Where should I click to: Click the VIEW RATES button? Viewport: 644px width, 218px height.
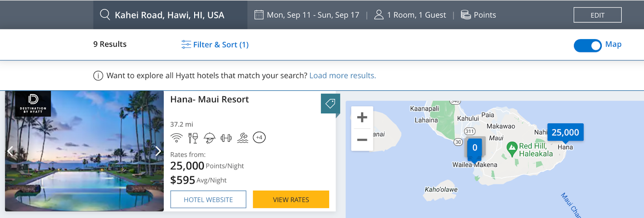click(291, 199)
